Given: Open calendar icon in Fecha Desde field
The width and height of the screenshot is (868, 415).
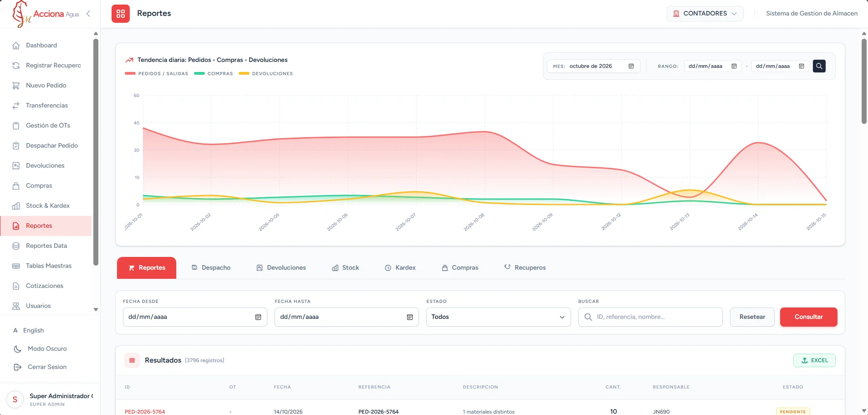Looking at the screenshot, I should (x=258, y=317).
